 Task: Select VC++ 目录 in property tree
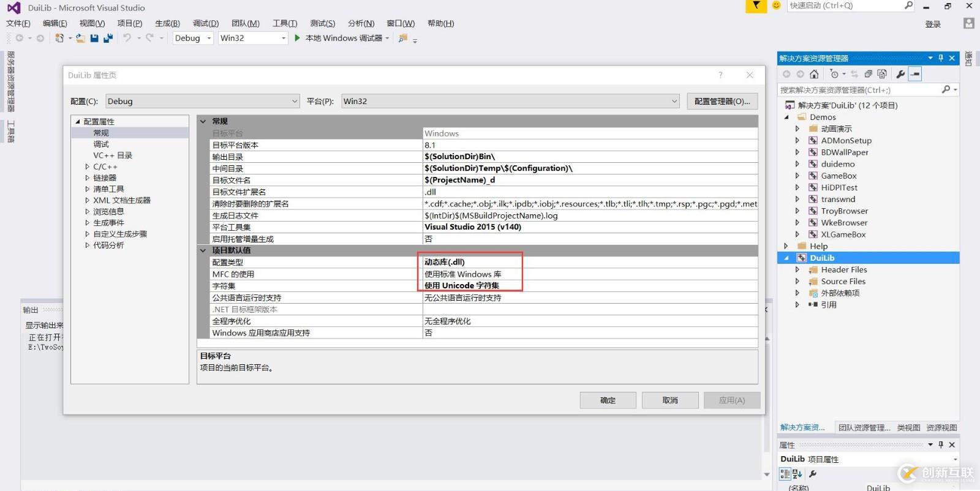point(113,155)
